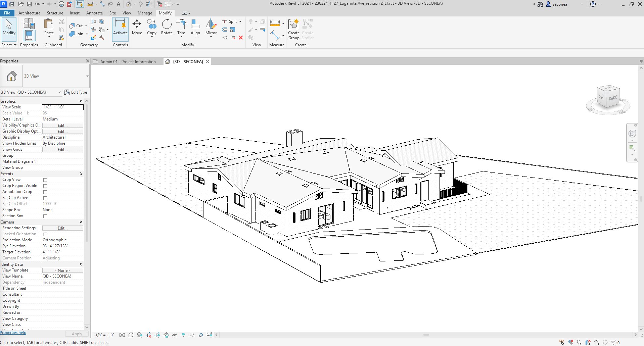This screenshot has height=346, width=644.
Task: Click the Help question mark icon
Action: click(593, 4)
